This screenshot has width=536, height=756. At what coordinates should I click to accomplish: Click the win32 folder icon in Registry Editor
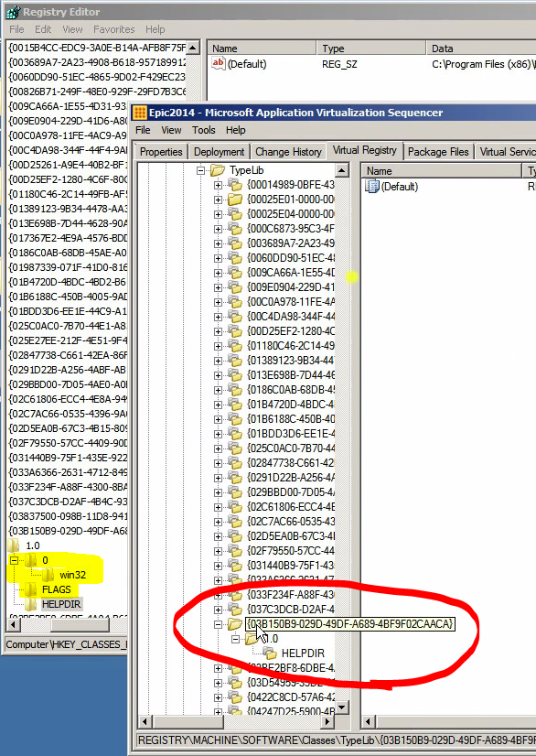pyautogui.click(x=48, y=575)
